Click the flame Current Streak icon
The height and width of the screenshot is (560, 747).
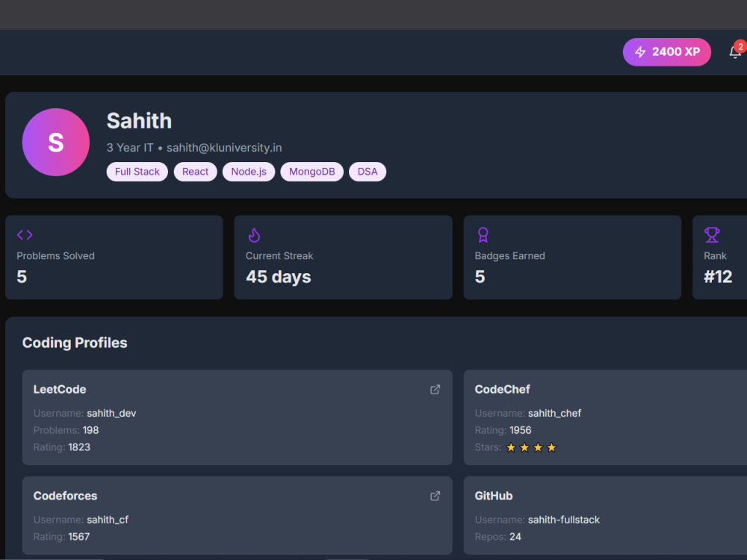coord(255,234)
